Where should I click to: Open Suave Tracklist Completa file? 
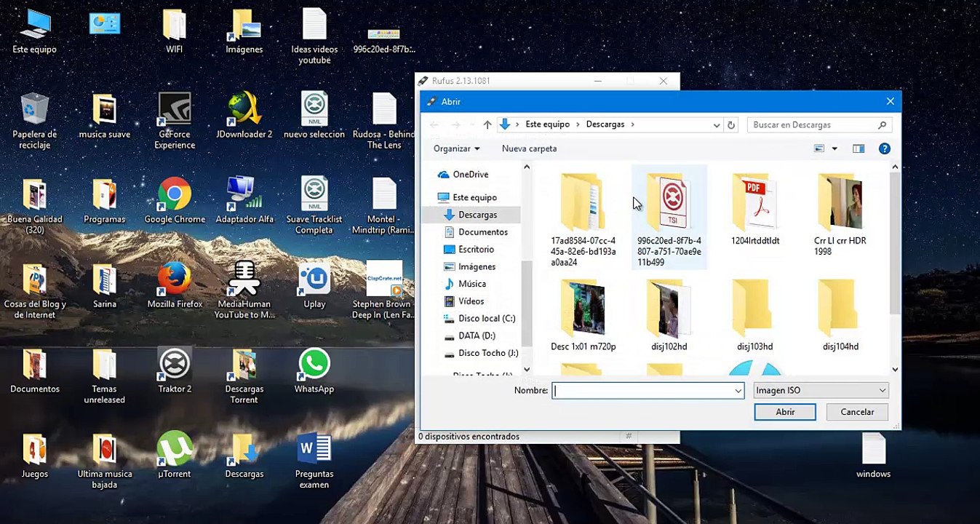314,205
